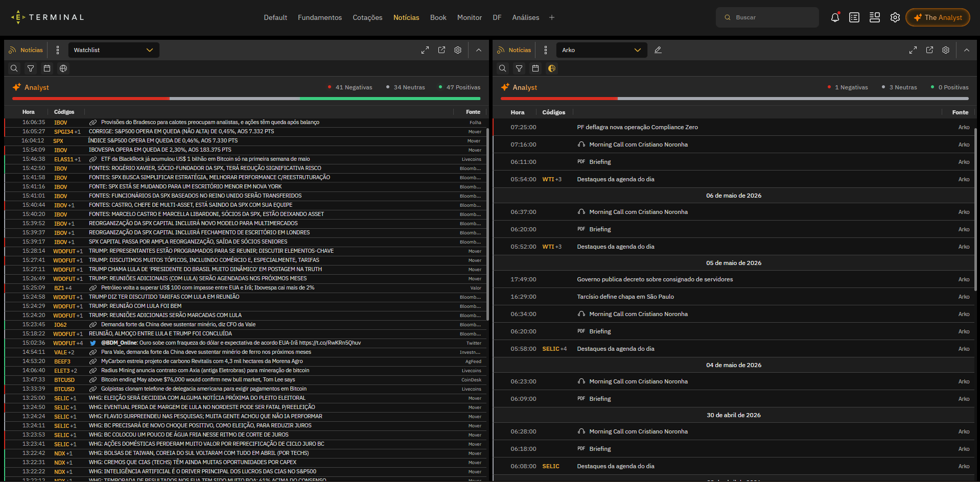The height and width of the screenshot is (482, 980).
Task: Filter by 47 Positivas in Watchlist
Action: (x=459, y=87)
